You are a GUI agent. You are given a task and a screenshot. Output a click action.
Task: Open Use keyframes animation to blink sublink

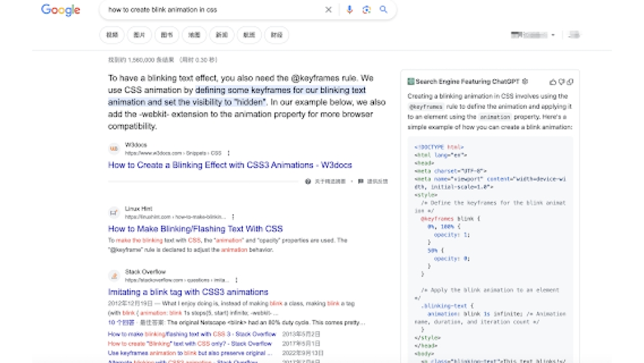(x=190, y=353)
